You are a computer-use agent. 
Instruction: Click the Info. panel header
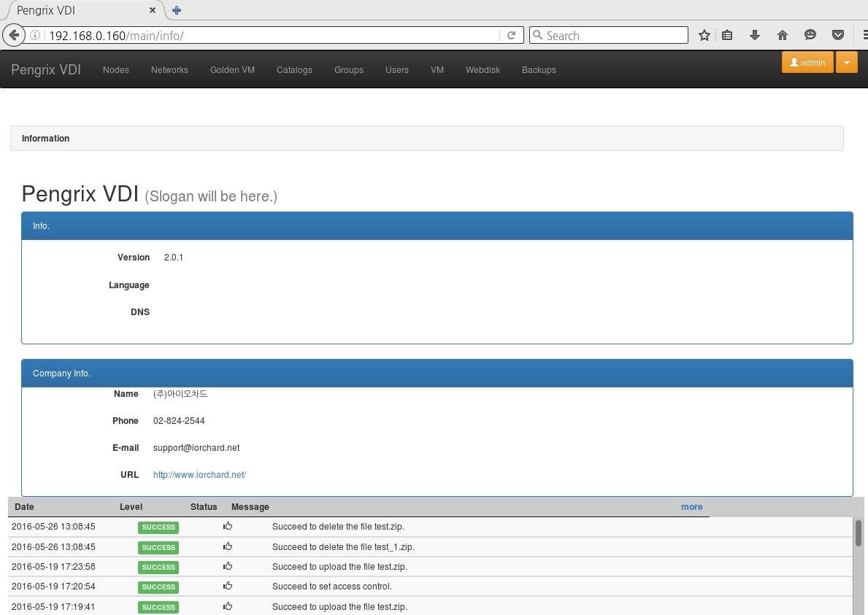point(437,225)
